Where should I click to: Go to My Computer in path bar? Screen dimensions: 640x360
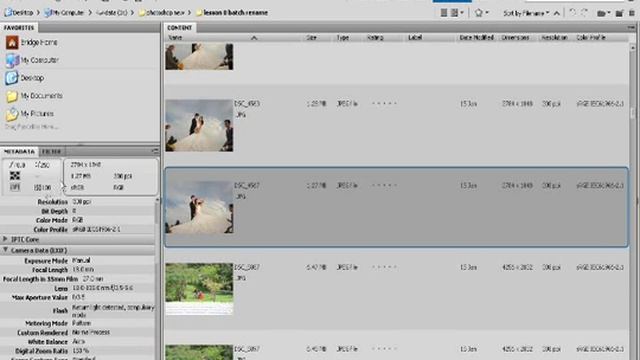(64, 13)
